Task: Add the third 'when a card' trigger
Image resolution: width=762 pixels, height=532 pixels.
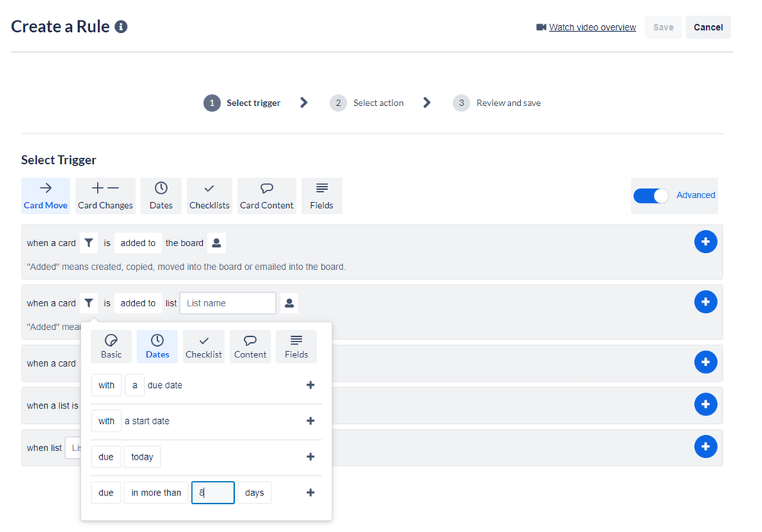Action: [x=706, y=362]
